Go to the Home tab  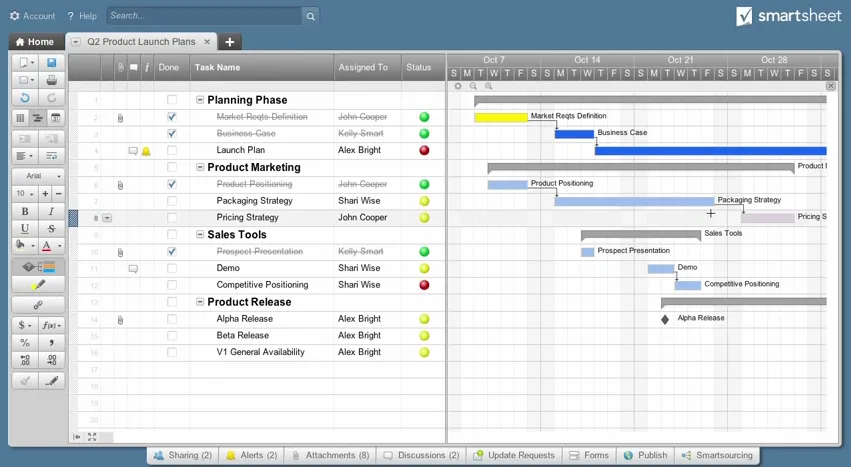[x=34, y=42]
